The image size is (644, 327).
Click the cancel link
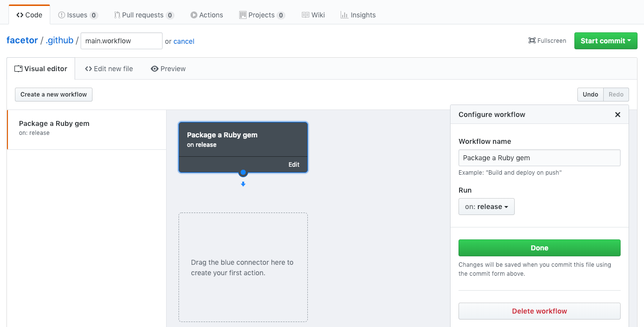(184, 41)
